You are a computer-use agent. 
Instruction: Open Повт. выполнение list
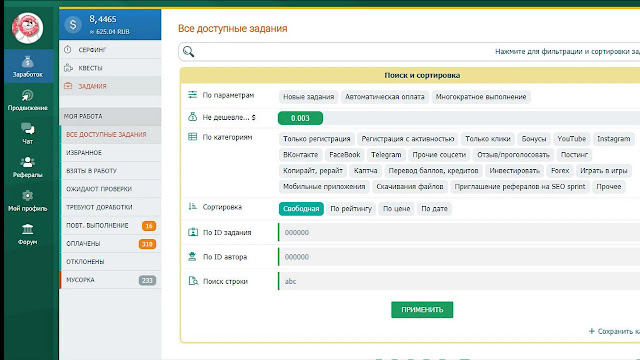[110, 225]
